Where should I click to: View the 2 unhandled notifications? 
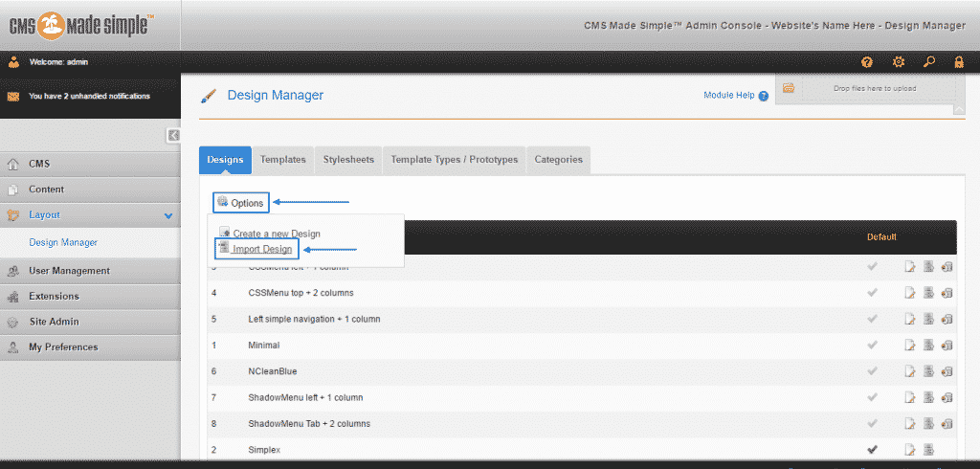(89, 97)
